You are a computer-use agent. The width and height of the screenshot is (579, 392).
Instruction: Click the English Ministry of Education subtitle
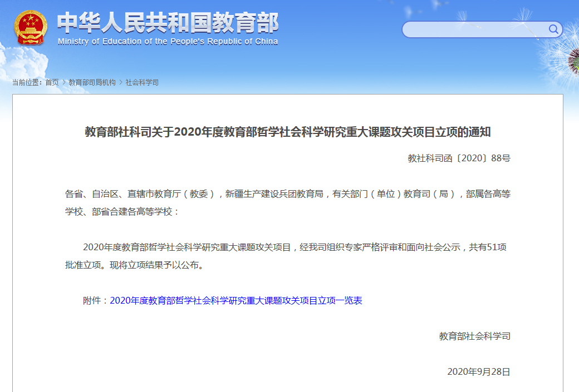[x=168, y=42]
